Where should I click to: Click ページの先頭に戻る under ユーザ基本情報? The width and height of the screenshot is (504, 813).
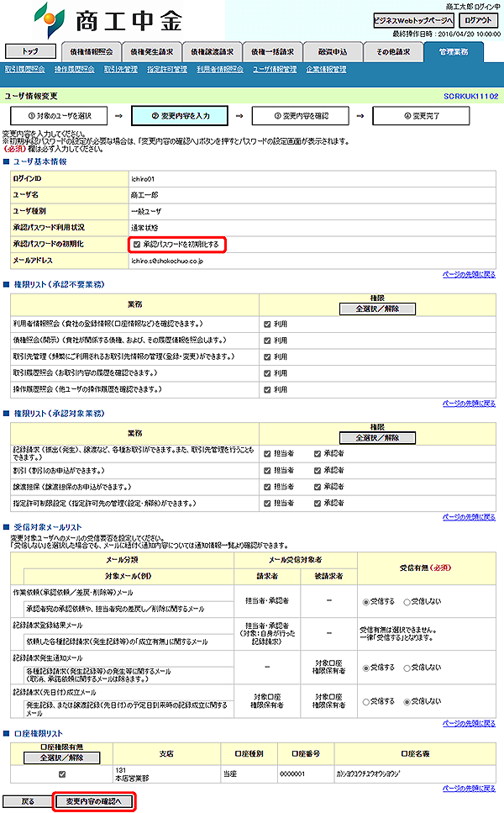469,274
